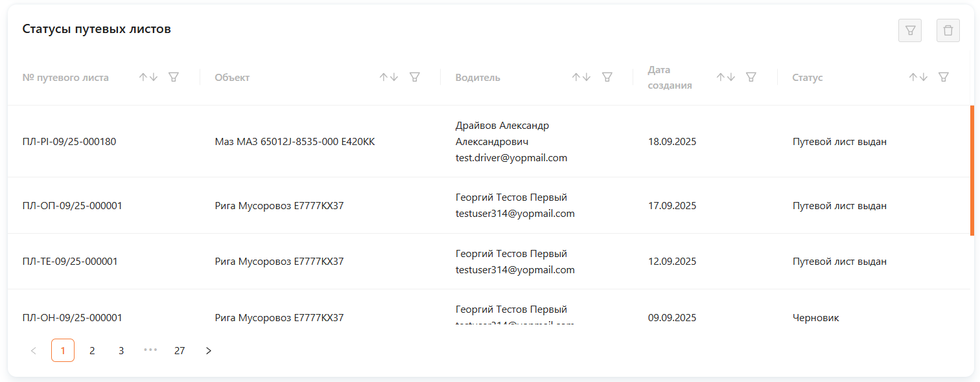Open filter for Водитель column
The height and width of the screenshot is (382, 980).
607,77
